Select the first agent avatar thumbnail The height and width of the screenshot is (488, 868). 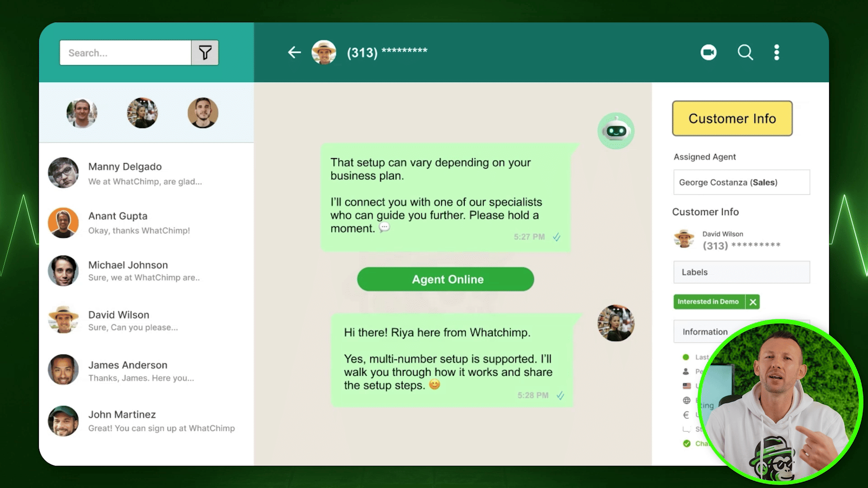(x=82, y=113)
